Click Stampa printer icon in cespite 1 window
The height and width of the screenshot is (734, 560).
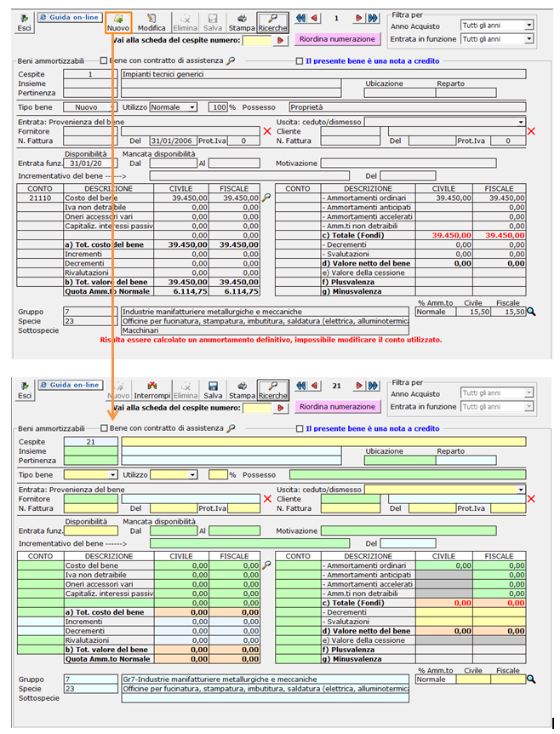point(242,19)
